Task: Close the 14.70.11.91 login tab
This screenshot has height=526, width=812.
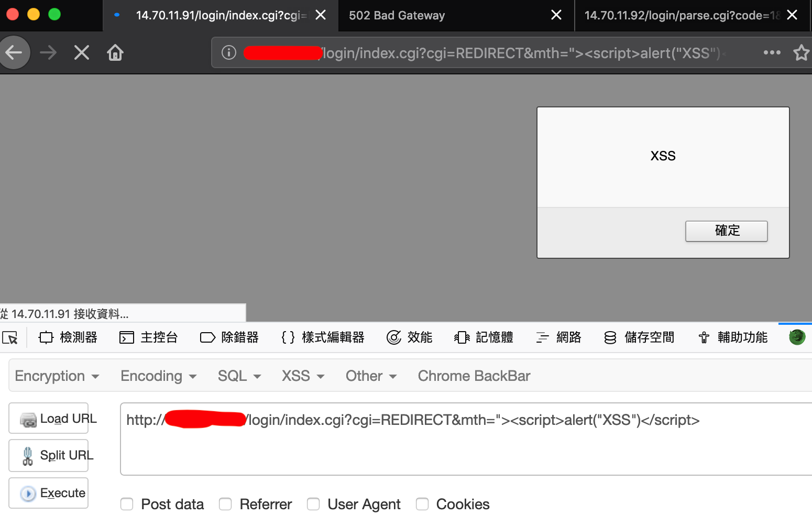Action: tap(321, 15)
